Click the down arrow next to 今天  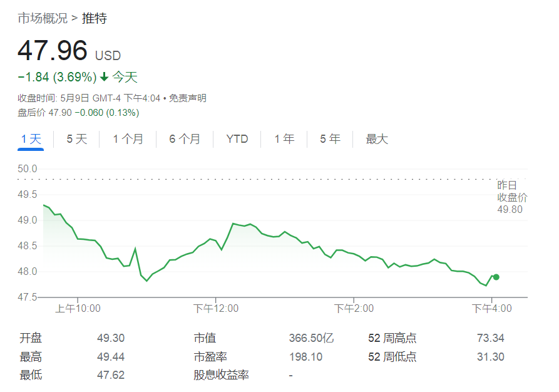coord(104,76)
